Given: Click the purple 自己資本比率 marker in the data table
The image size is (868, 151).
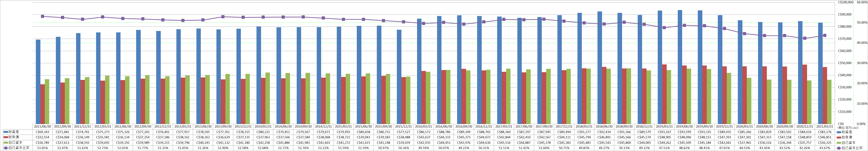Looking at the screenshot, I should [5, 148].
